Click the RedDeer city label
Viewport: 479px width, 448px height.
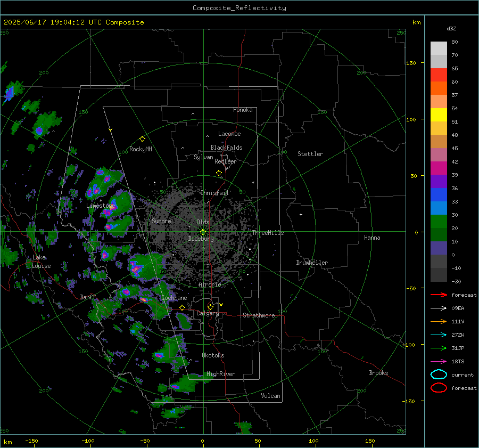226,161
